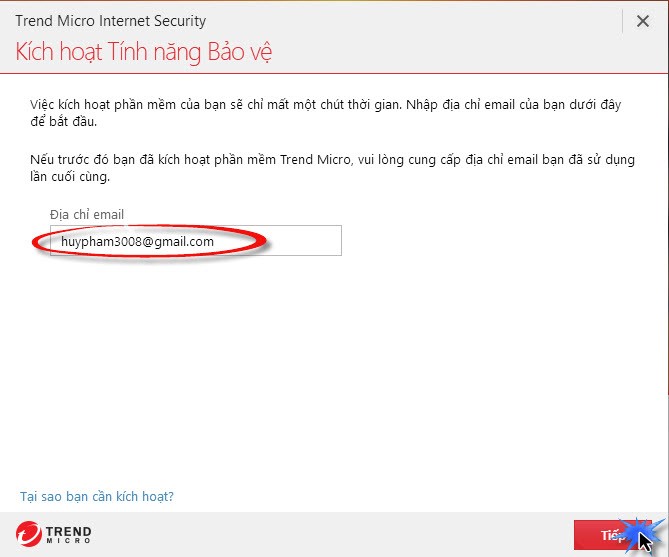The height and width of the screenshot is (557, 669).
Task: Click the 'Trend Micro Internet Security' title text
Action: tap(111, 21)
